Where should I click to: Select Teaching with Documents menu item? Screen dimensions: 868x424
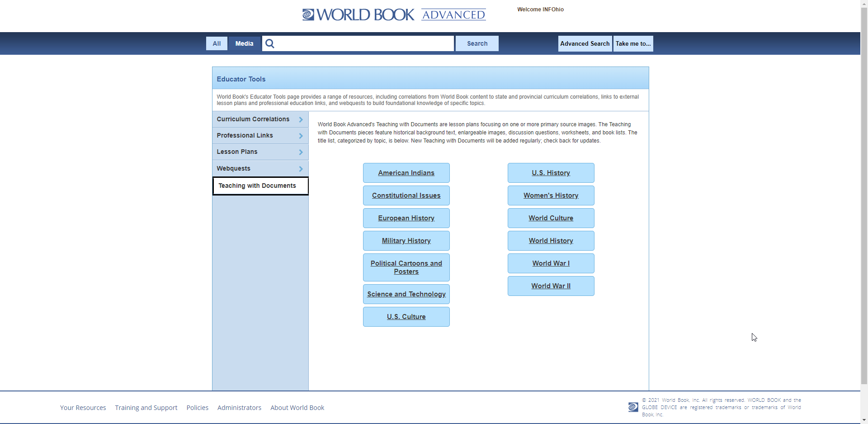(x=260, y=186)
